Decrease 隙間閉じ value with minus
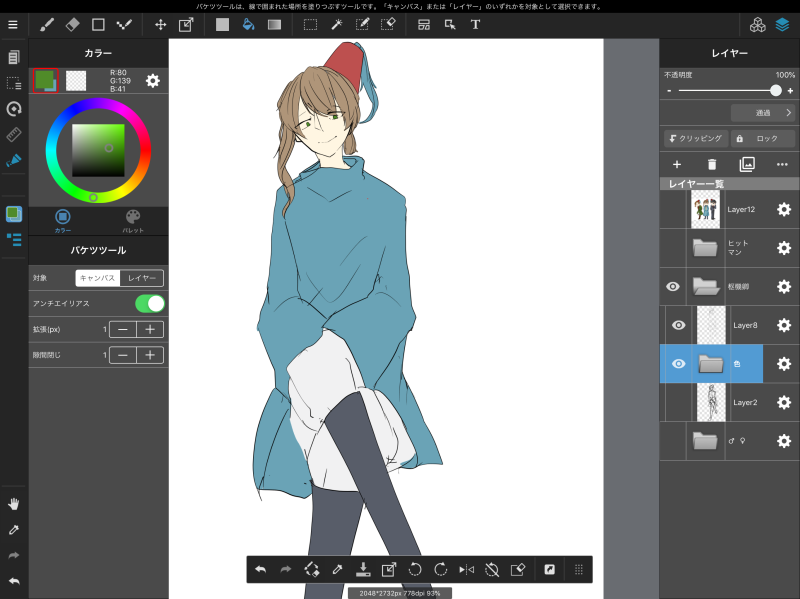This screenshot has height=599, width=800. 123,355
